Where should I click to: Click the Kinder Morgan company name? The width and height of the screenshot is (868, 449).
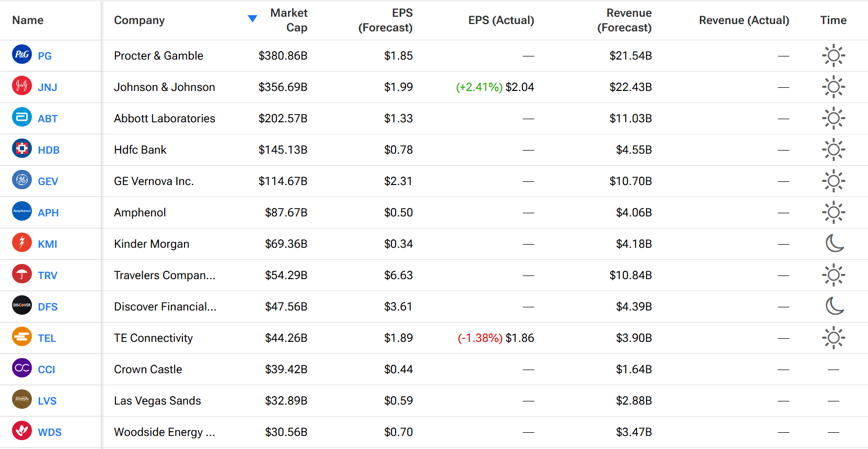[152, 244]
